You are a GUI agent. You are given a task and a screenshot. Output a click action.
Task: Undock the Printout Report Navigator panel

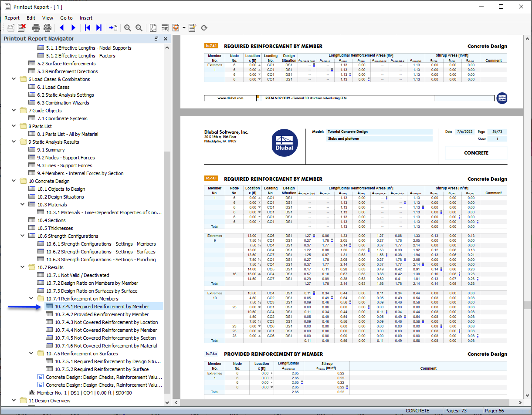click(x=156, y=39)
